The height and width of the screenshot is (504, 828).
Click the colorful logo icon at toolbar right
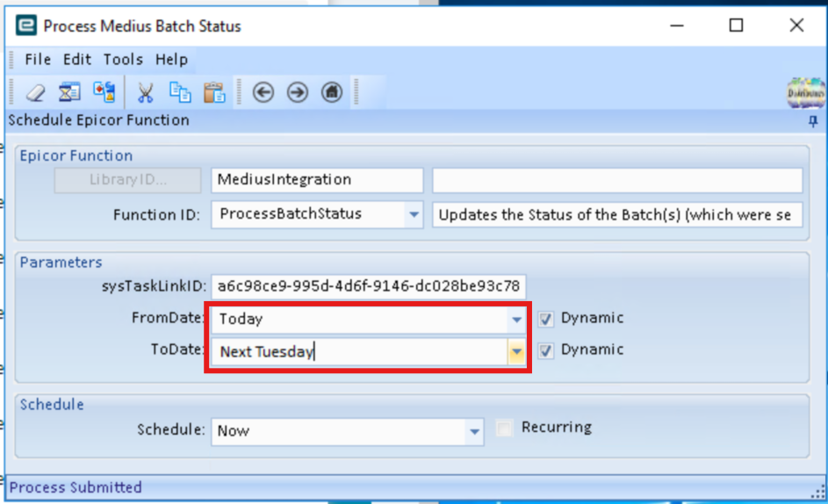coord(805,93)
